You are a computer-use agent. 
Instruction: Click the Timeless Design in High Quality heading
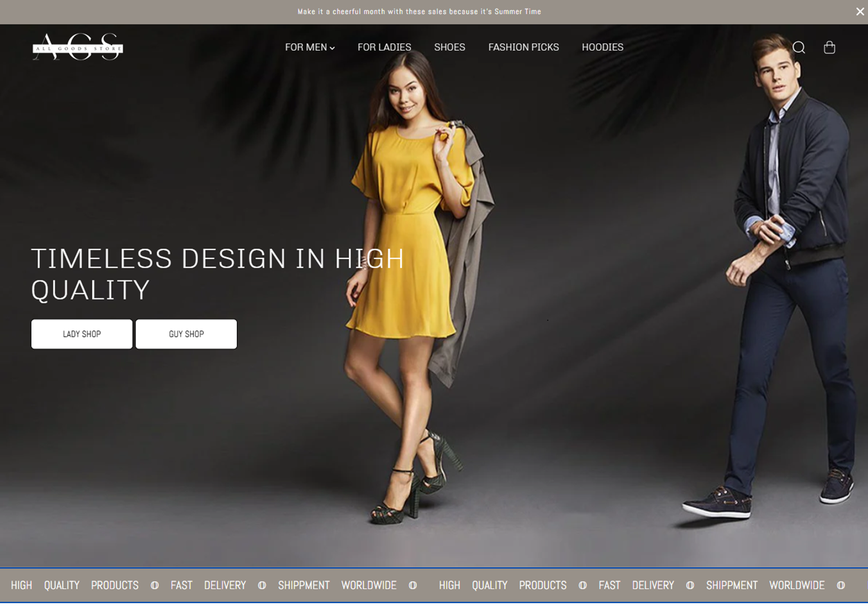pyautogui.click(x=217, y=274)
